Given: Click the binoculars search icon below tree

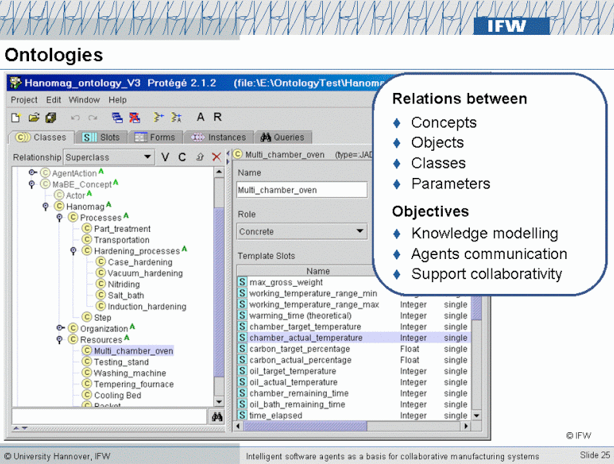Looking at the screenshot, I should coord(216,417).
